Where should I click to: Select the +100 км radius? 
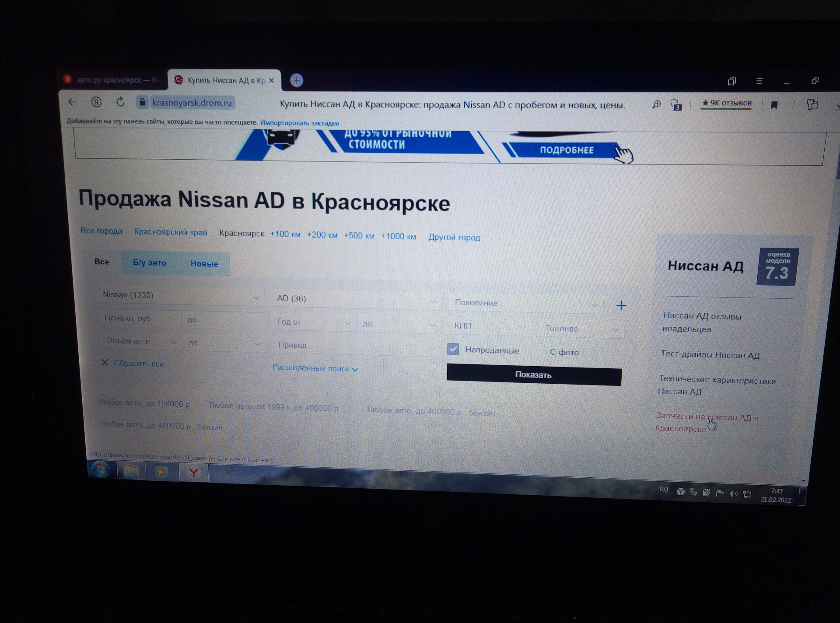point(285,234)
